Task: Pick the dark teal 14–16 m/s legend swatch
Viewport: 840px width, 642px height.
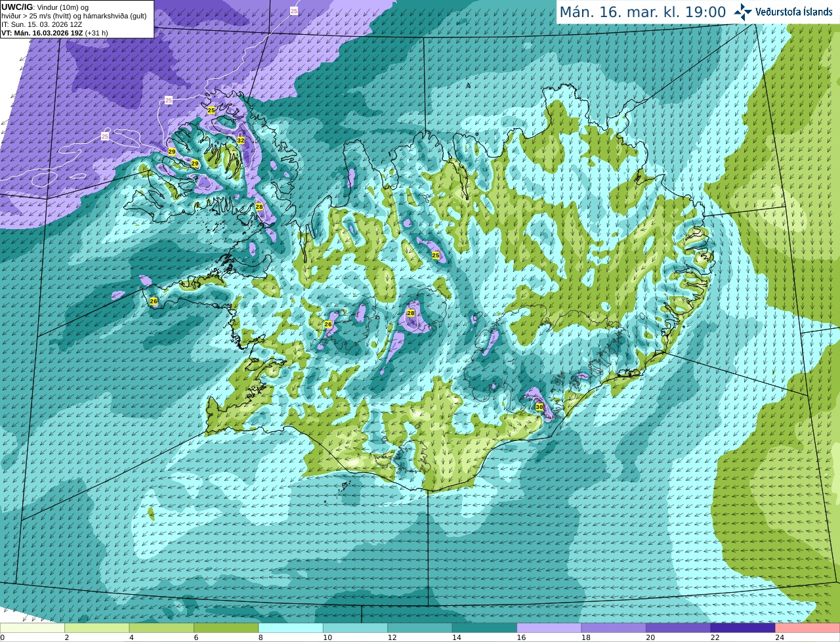Action: point(485,628)
